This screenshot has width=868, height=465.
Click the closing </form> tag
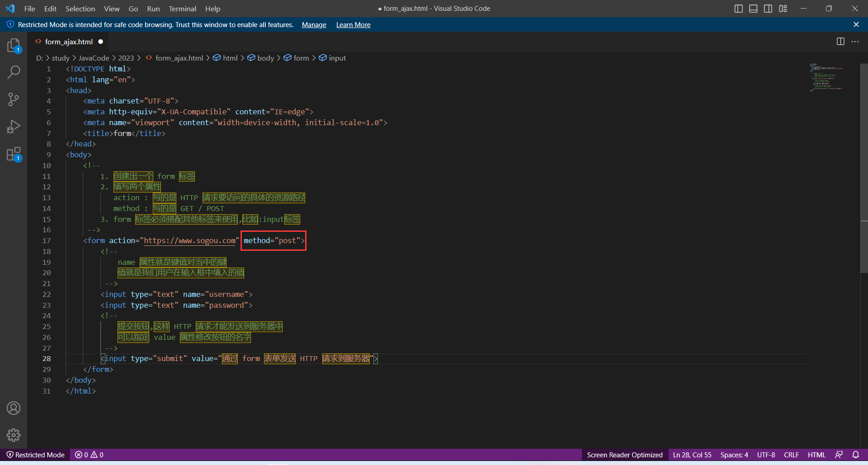coord(98,369)
